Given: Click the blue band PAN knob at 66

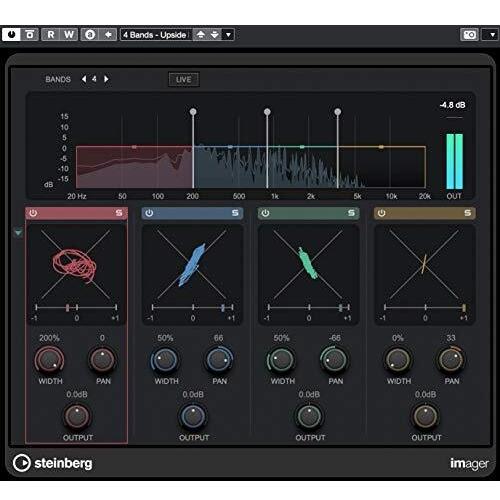Looking at the screenshot, I should pyautogui.click(x=218, y=360).
